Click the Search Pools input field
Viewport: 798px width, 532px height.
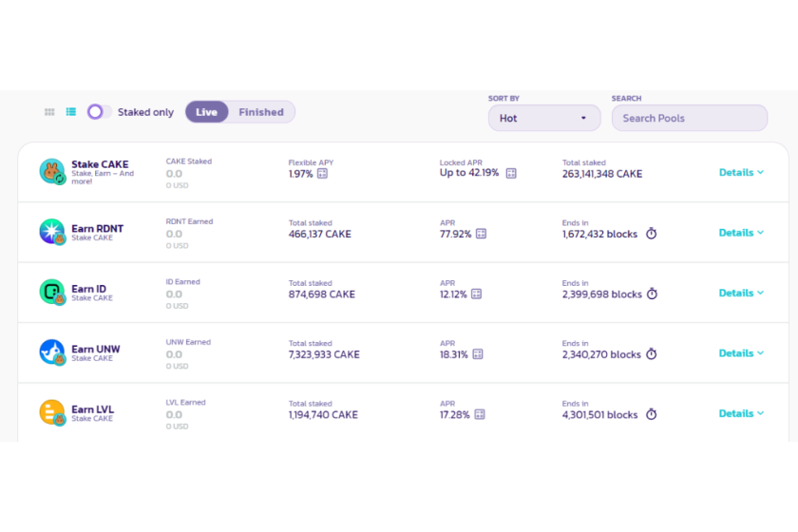tap(689, 118)
